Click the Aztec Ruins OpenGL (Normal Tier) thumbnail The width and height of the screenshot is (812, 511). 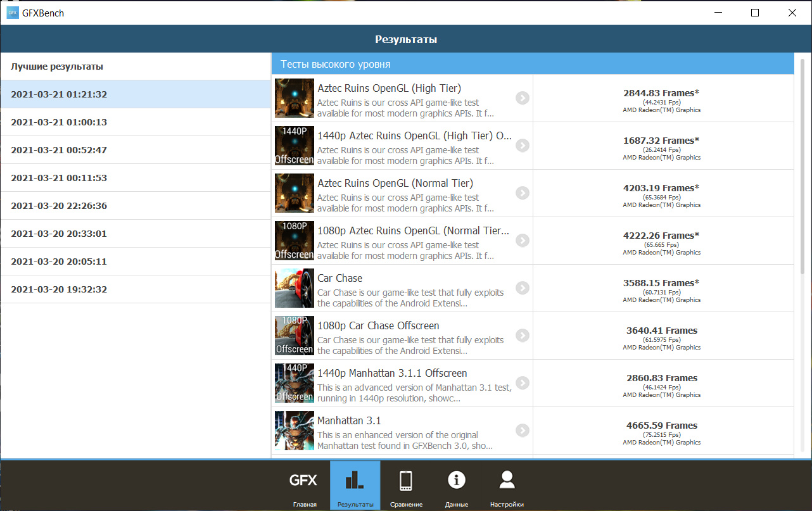click(295, 193)
